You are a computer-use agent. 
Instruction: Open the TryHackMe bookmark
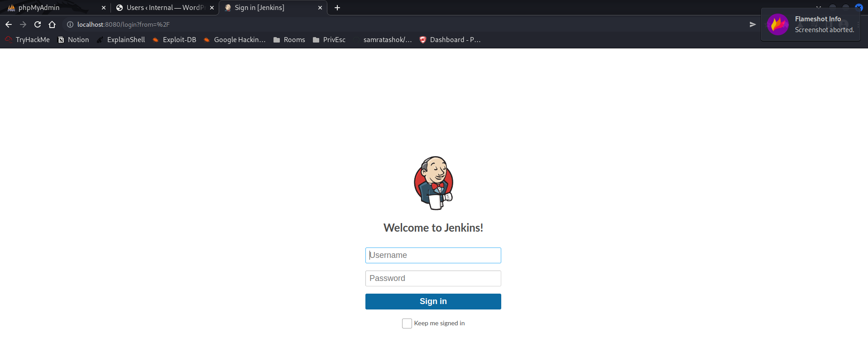(28, 40)
